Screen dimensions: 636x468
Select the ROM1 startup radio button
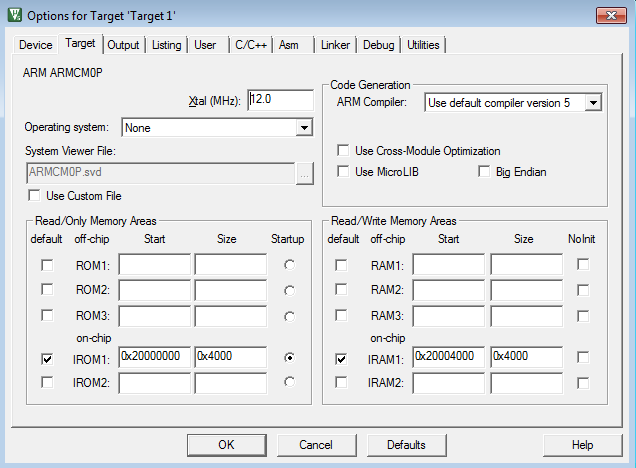pos(289,265)
